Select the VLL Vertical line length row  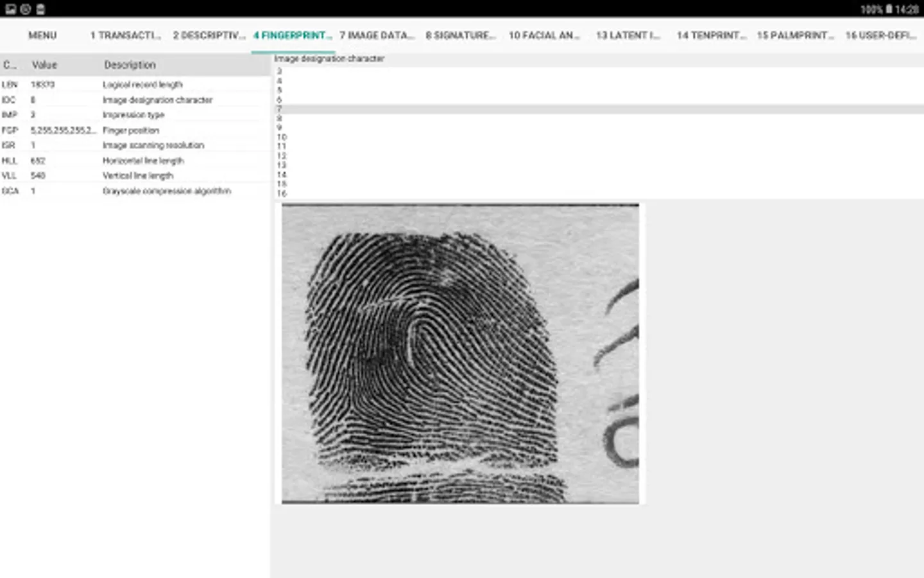click(x=135, y=175)
